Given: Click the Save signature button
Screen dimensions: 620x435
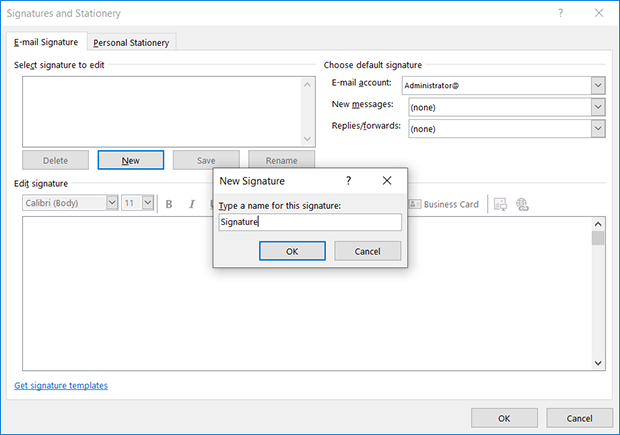Looking at the screenshot, I should pyautogui.click(x=206, y=160).
